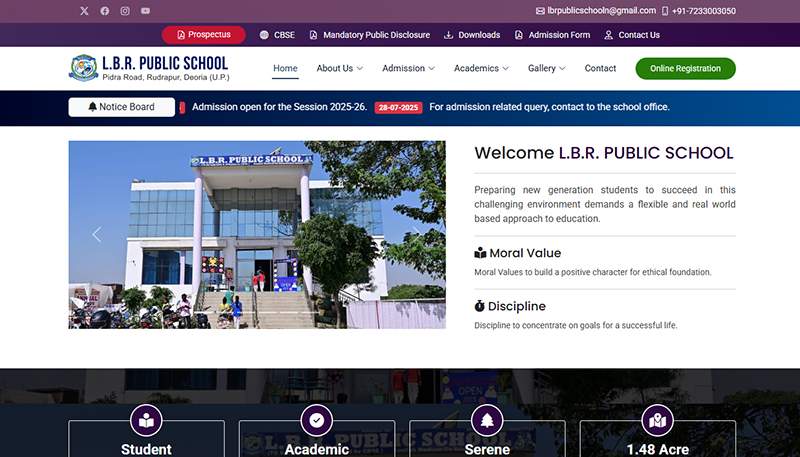
Task: Click the Facebook icon in top bar
Action: coord(105,11)
